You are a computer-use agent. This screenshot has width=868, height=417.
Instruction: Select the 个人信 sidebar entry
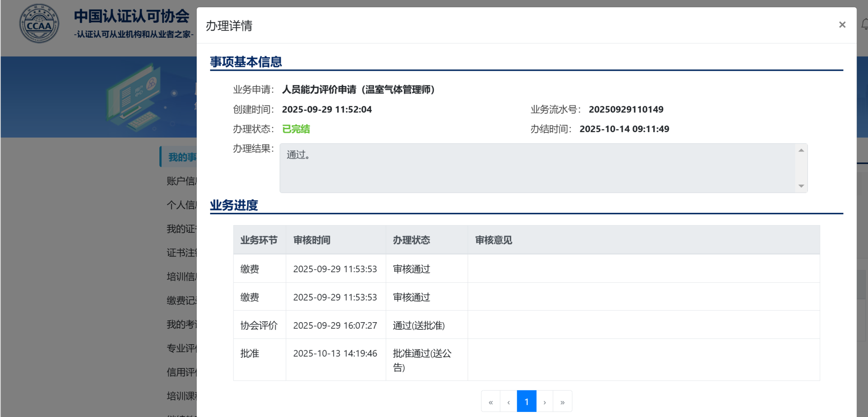point(181,205)
